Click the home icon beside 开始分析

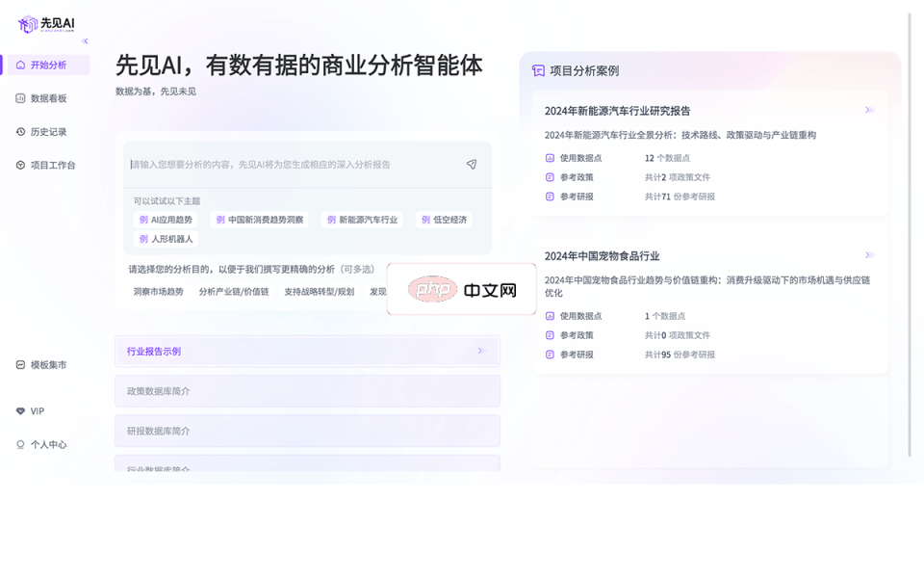tap(20, 65)
